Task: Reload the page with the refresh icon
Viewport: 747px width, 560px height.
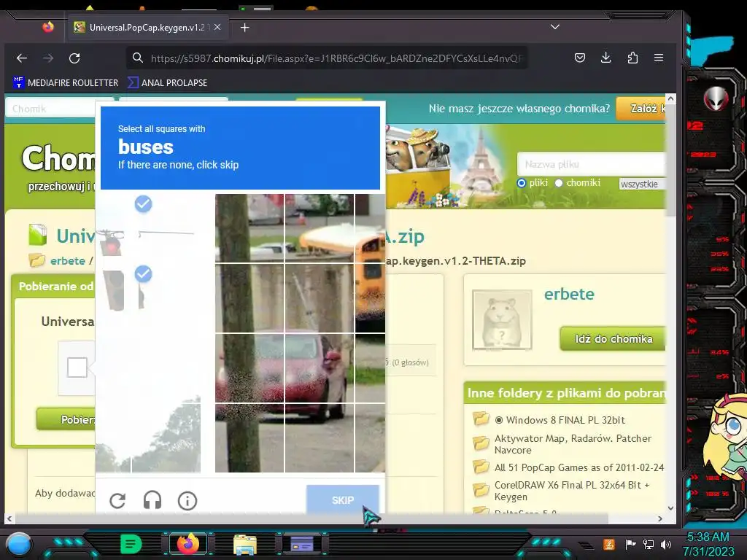Action: pyautogui.click(x=74, y=58)
